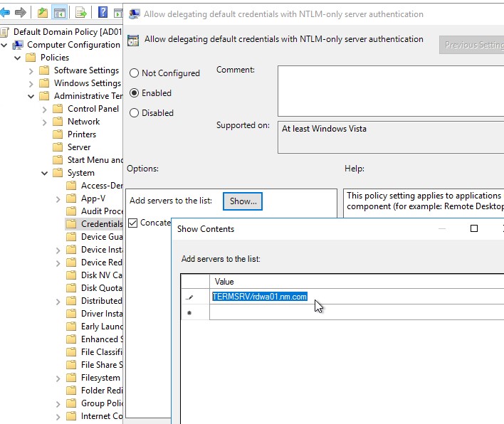This screenshot has height=424, width=504.
Task: Click the empty new-row value cell
Action: (356, 312)
